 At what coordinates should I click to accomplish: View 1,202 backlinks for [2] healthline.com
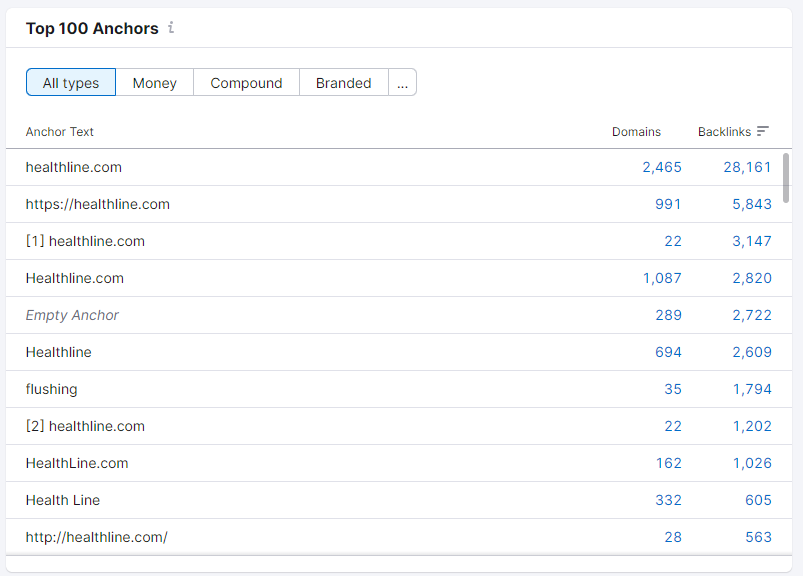coord(752,426)
